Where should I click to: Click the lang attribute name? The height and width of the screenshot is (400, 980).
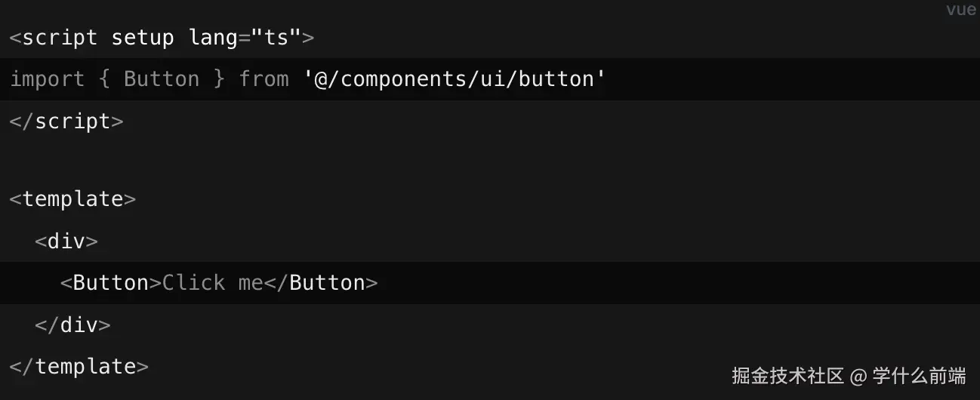213,38
